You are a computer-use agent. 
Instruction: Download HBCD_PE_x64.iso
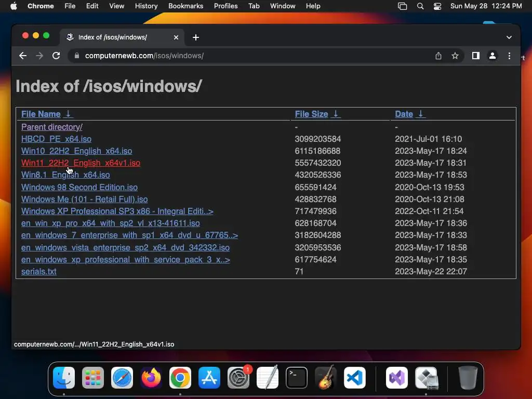point(56,139)
